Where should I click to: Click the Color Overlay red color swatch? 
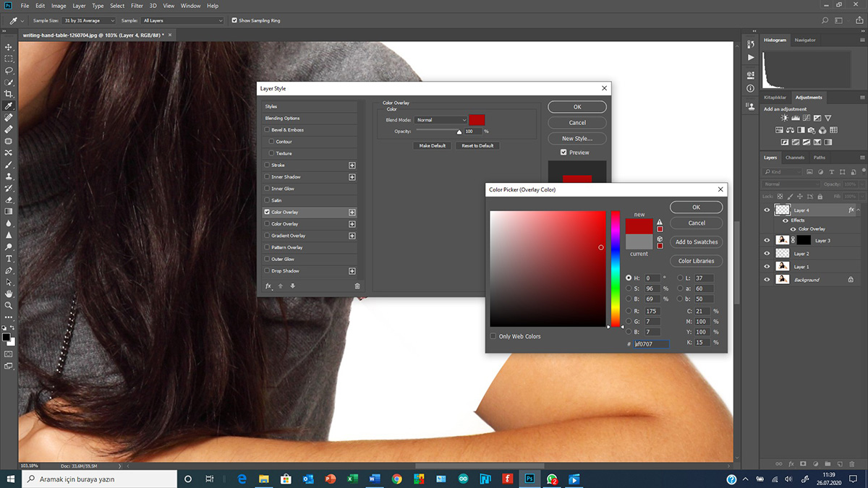pyautogui.click(x=477, y=120)
